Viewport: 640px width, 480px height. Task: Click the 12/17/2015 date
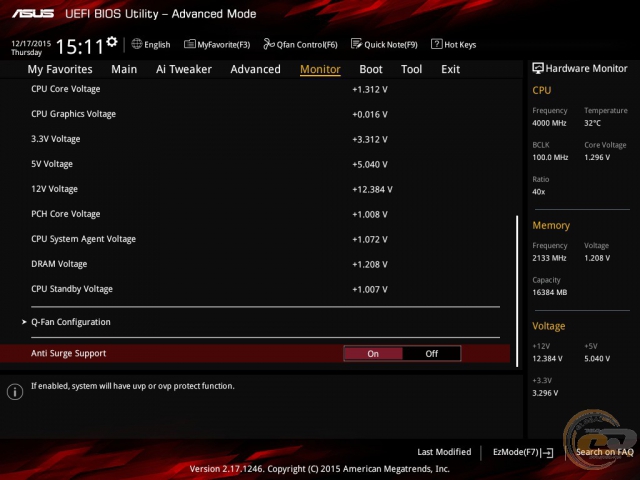click(x=31, y=43)
